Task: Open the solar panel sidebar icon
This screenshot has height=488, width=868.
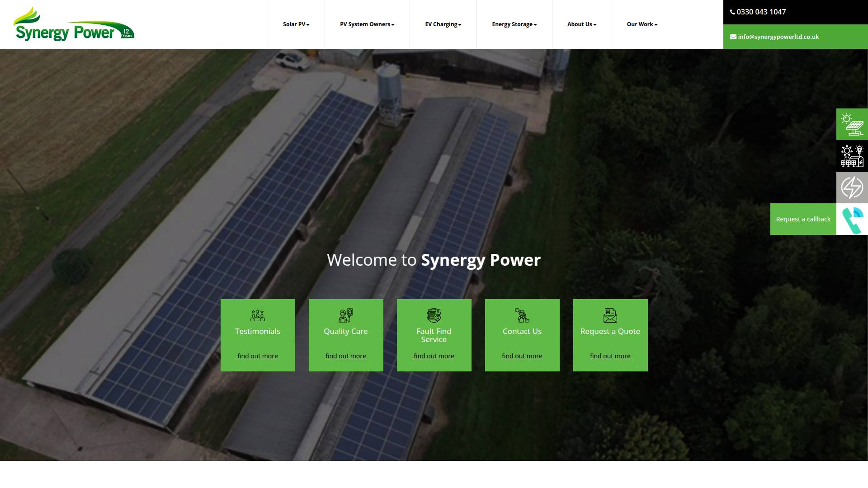Action: (x=852, y=124)
